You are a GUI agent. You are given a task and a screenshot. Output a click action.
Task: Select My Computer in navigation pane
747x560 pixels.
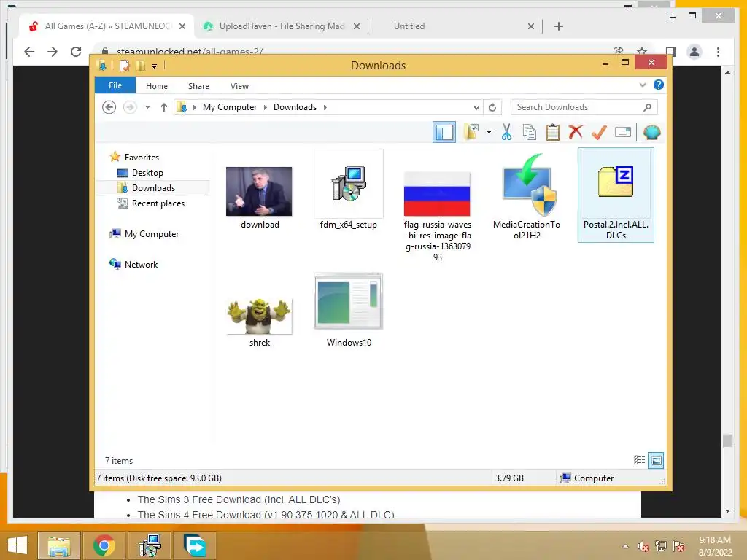tap(152, 234)
